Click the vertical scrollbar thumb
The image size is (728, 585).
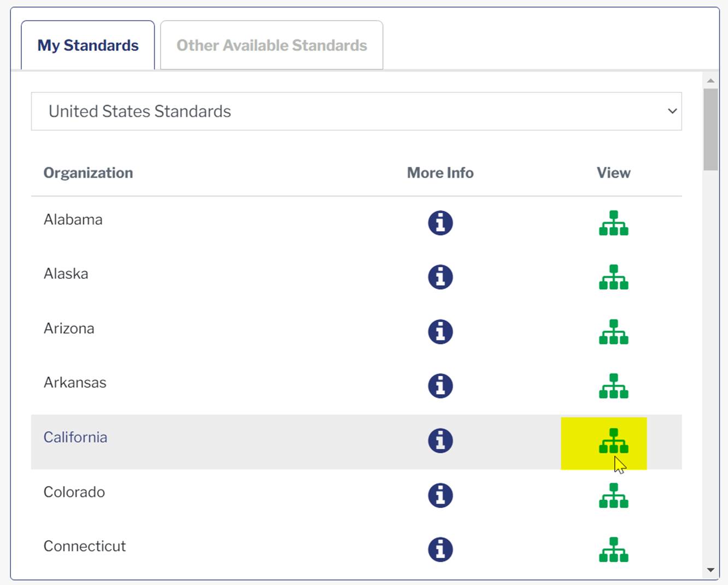click(x=711, y=130)
